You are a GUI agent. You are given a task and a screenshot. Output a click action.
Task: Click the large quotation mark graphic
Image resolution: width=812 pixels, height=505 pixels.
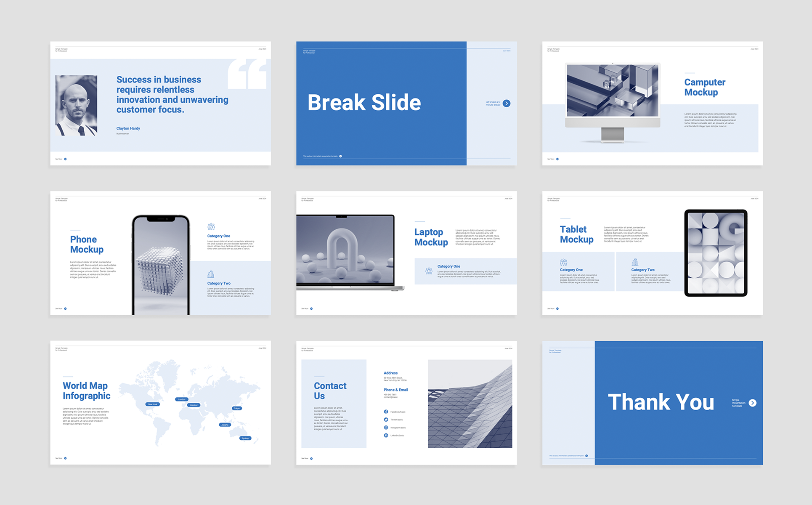coord(247,74)
